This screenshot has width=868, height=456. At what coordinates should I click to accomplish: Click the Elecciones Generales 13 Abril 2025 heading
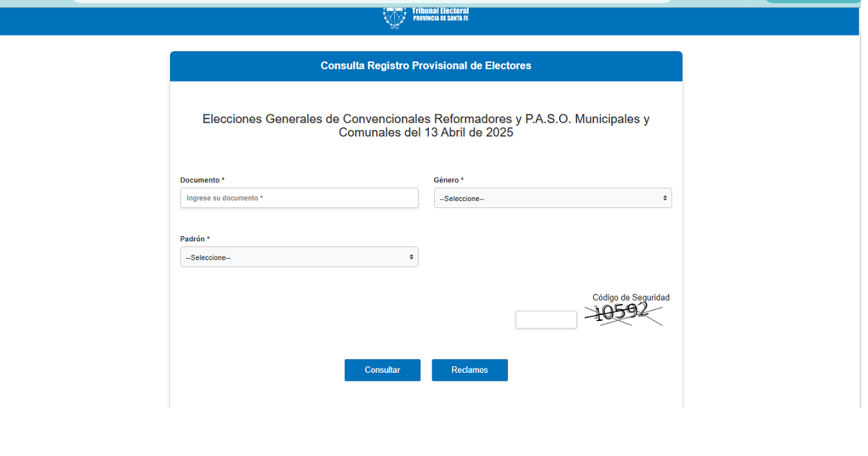[426, 126]
